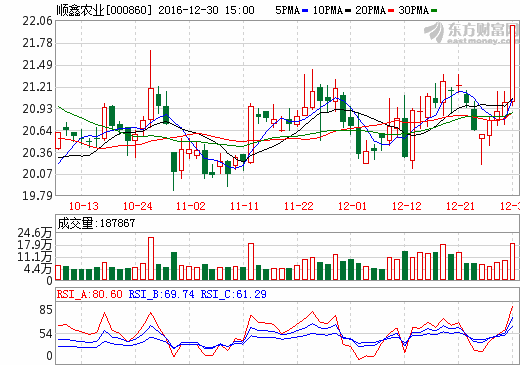
Task: Click the 24.6万 volume axis label
Action: point(35,233)
